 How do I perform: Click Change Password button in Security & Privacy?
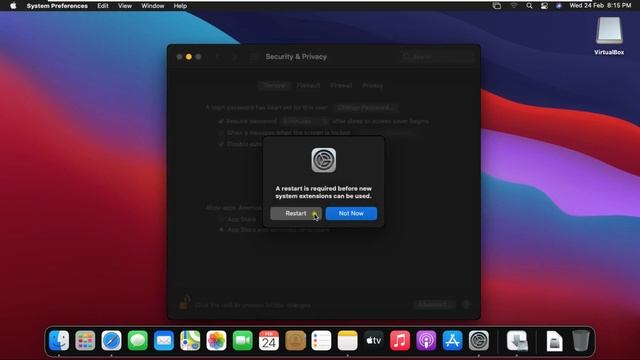366,108
